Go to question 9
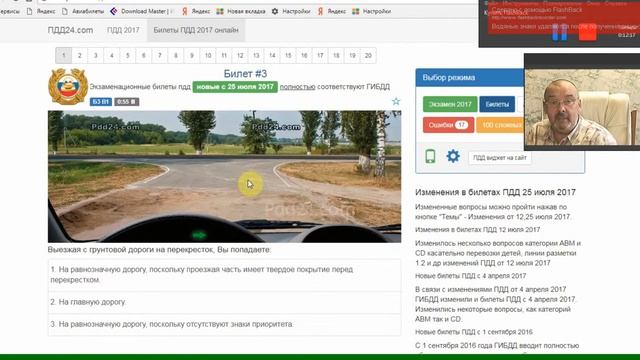The image size is (640, 360). [x=191, y=56]
